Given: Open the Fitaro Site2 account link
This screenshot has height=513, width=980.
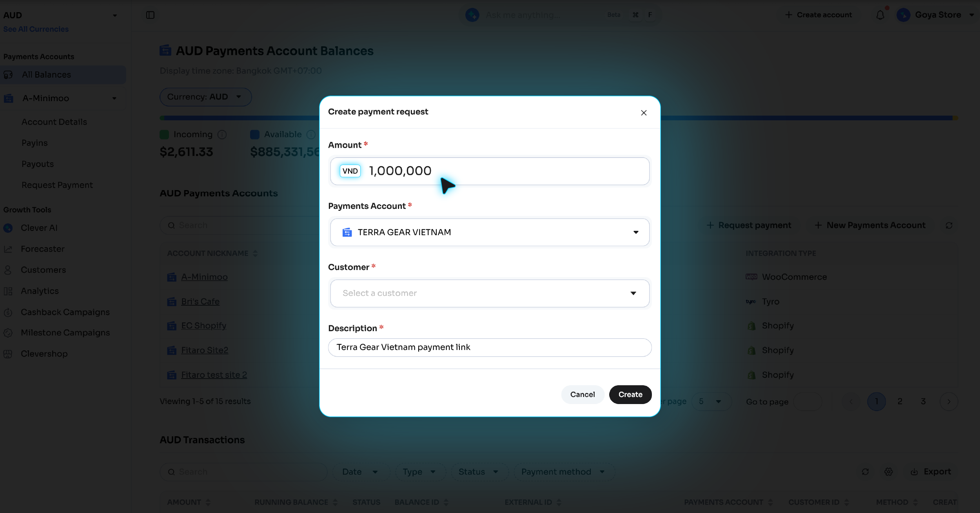Looking at the screenshot, I should coord(205,350).
